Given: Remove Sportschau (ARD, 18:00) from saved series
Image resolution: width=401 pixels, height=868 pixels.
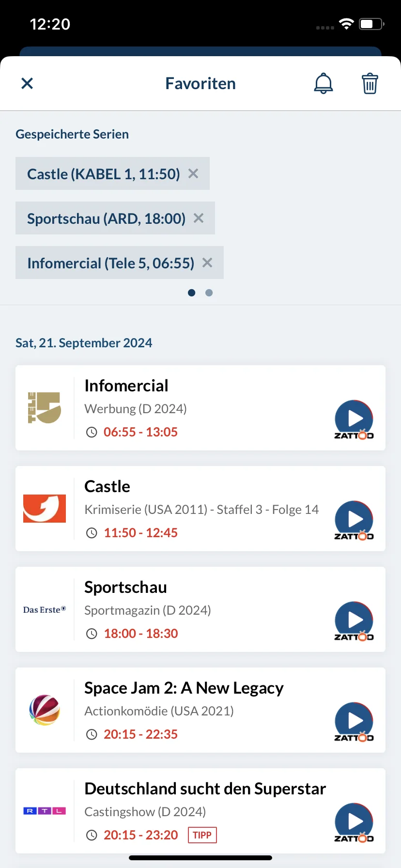Looking at the screenshot, I should click(x=199, y=218).
